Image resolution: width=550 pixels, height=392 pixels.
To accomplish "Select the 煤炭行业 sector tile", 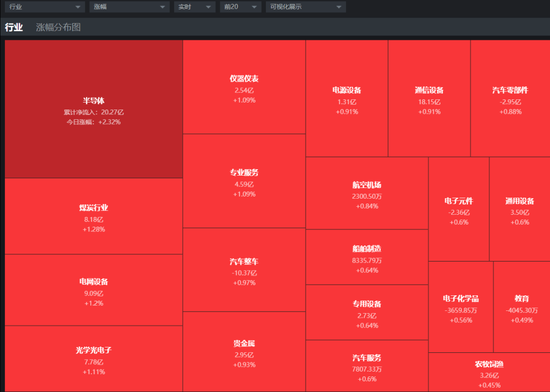I will [x=93, y=216].
